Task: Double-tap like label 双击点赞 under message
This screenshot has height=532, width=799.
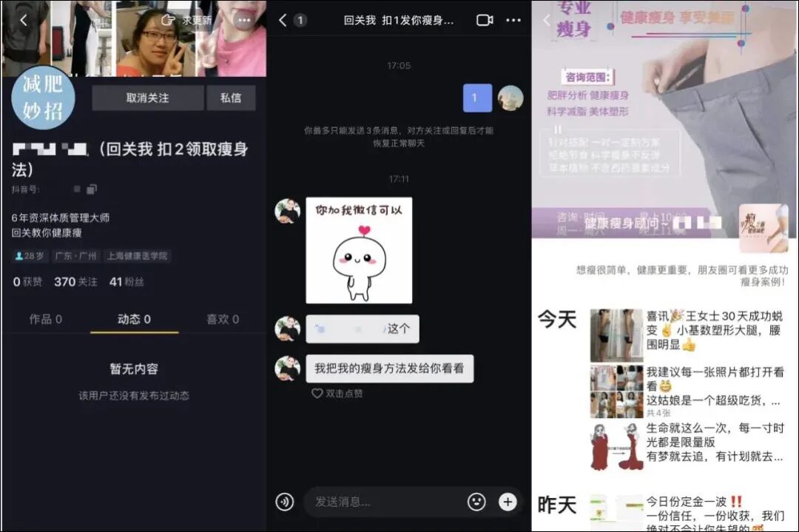Action: (x=337, y=394)
